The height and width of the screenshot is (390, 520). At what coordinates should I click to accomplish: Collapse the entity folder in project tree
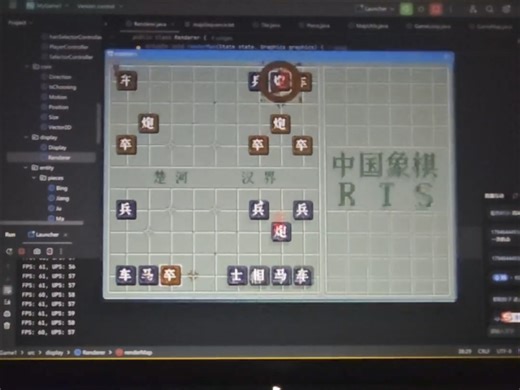tap(26, 168)
